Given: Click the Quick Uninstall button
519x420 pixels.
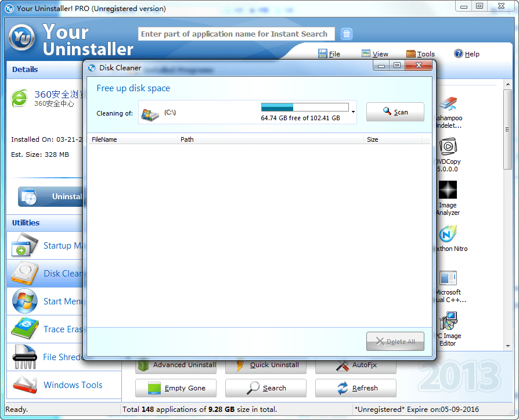Looking at the screenshot, I should [x=266, y=365].
